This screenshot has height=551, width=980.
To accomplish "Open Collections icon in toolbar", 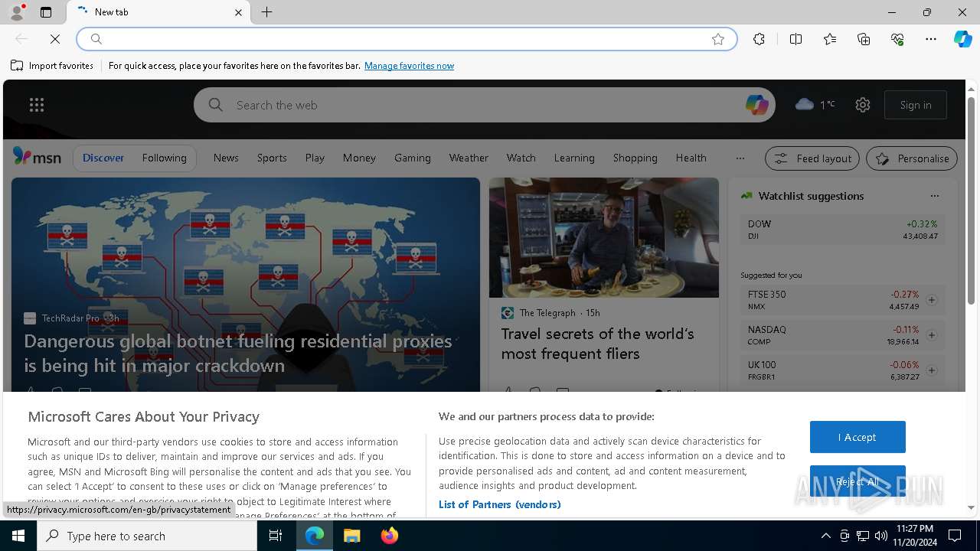I will pyautogui.click(x=864, y=39).
